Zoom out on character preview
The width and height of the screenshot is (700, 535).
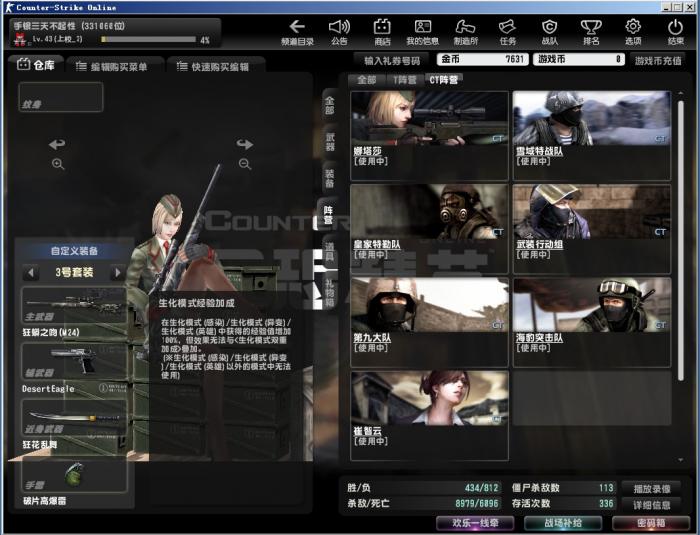(x=245, y=164)
